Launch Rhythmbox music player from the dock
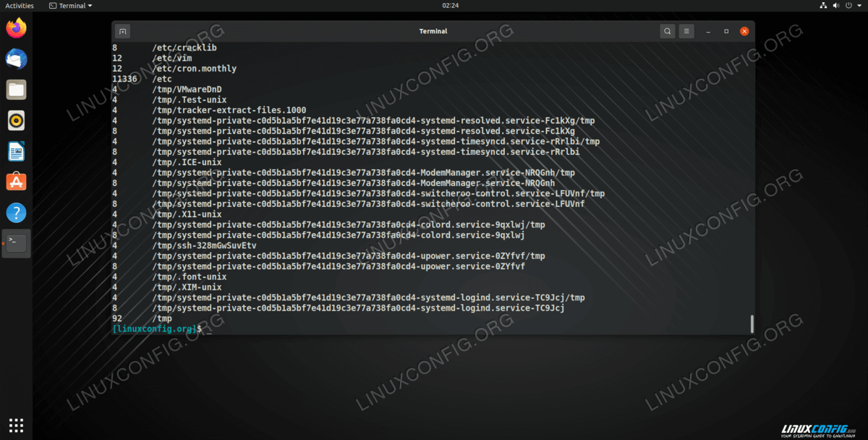 pyautogui.click(x=16, y=121)
